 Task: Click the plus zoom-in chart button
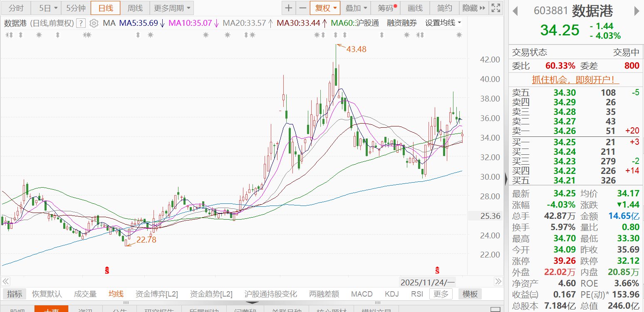point(289,8)
